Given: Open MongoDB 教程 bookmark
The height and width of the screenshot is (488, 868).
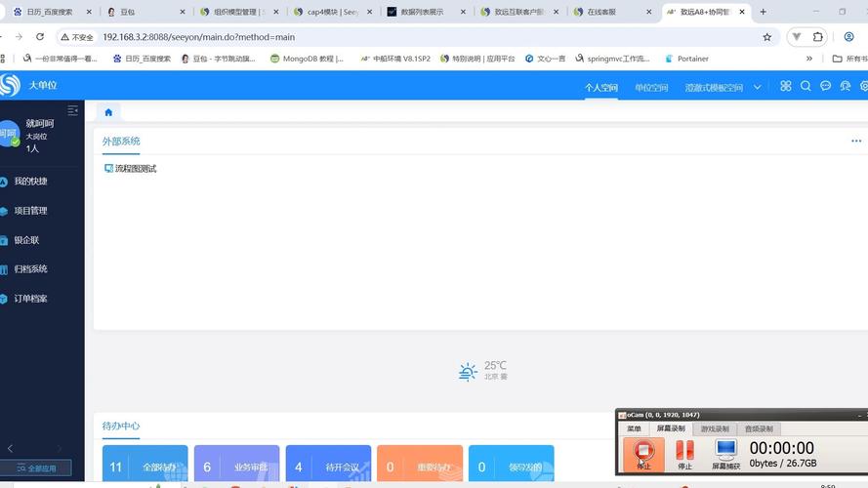Looking at the screenshot, I should [308, 59].
